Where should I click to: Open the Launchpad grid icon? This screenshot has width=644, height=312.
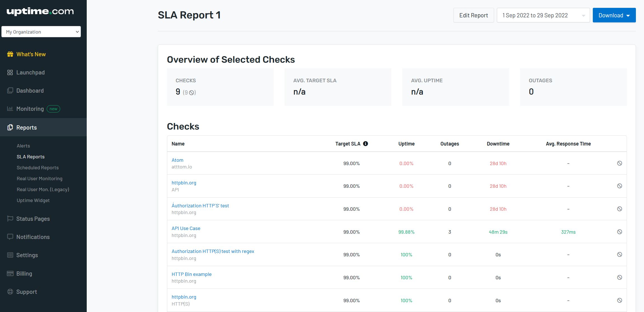[x=10, y=72]
